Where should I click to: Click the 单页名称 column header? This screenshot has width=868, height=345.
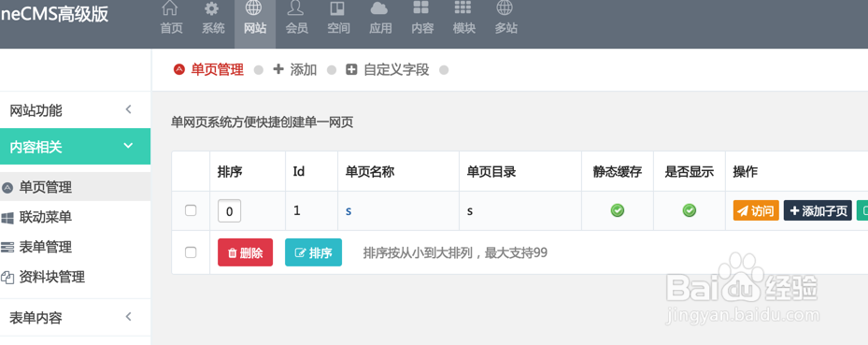[x=370, y=172]
